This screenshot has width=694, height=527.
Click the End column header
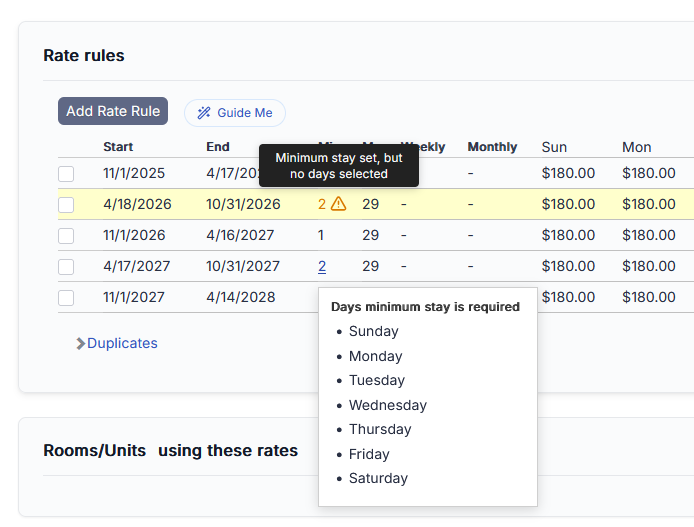click(x=218, y=147)
